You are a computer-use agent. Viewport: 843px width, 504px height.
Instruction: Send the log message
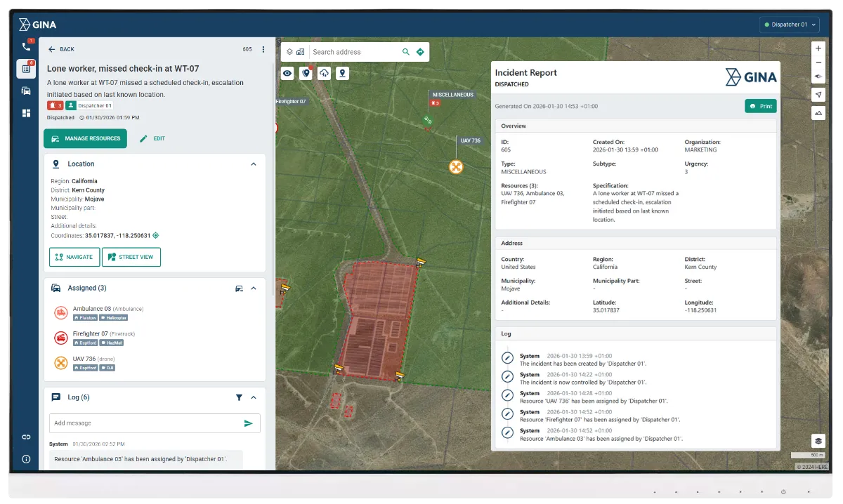248,423
